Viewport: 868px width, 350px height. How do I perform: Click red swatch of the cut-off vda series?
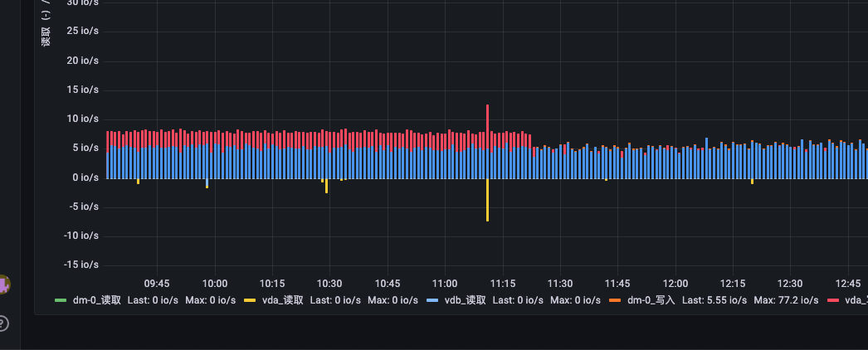[x=833, y=300]
